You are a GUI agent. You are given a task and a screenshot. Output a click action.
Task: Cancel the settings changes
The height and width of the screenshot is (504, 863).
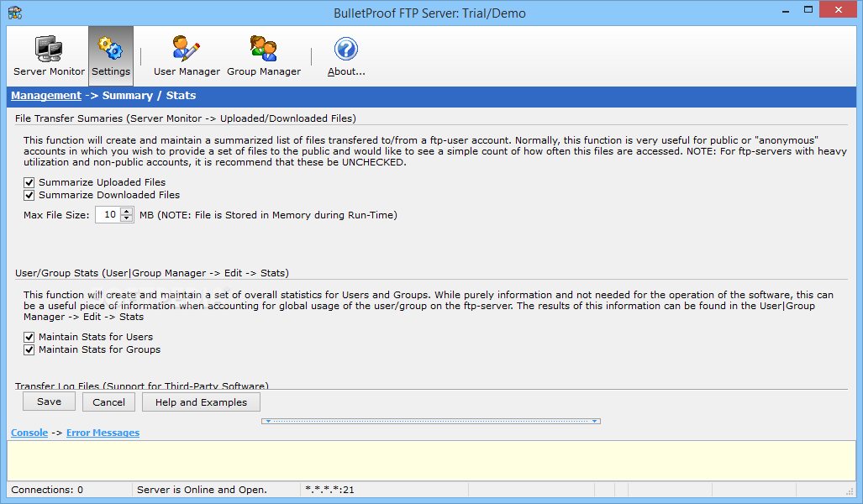(108, 402)
